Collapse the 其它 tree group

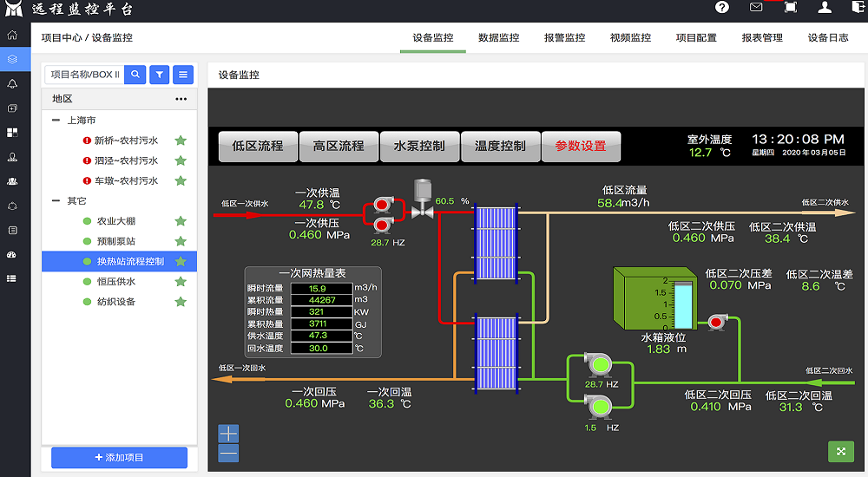pos(56,201)
